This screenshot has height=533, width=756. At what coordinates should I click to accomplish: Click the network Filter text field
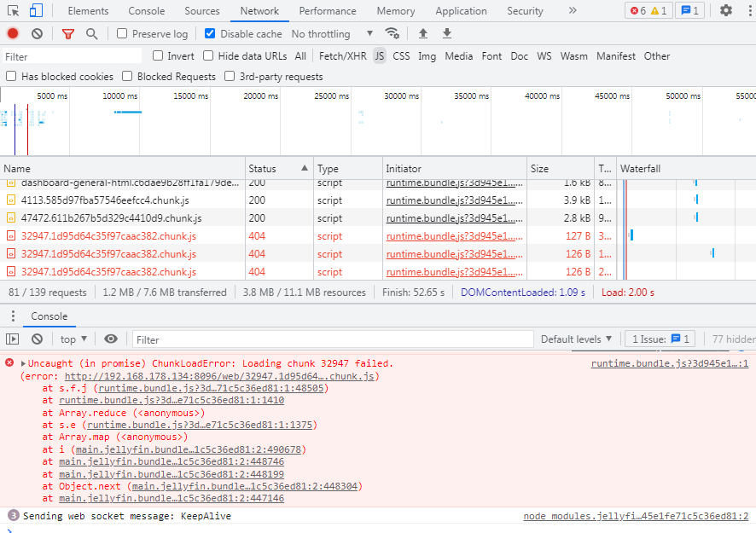[x=73, y=56]
